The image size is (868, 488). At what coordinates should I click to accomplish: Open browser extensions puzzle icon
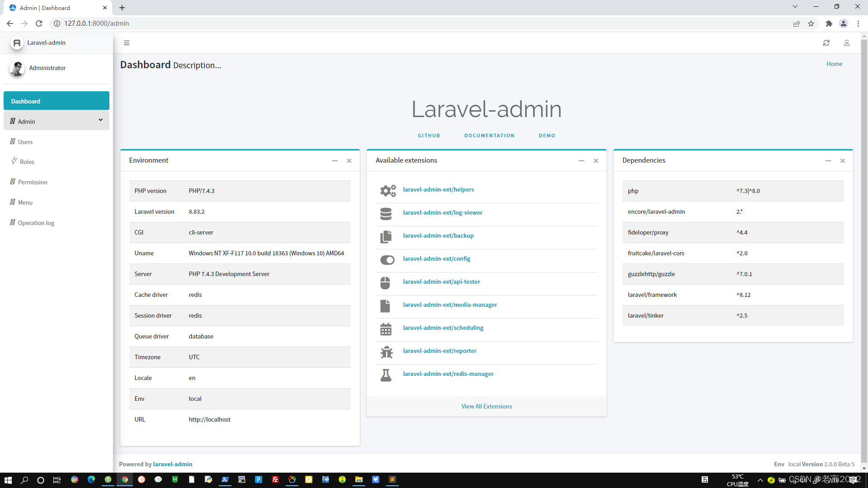pos(829,23)
